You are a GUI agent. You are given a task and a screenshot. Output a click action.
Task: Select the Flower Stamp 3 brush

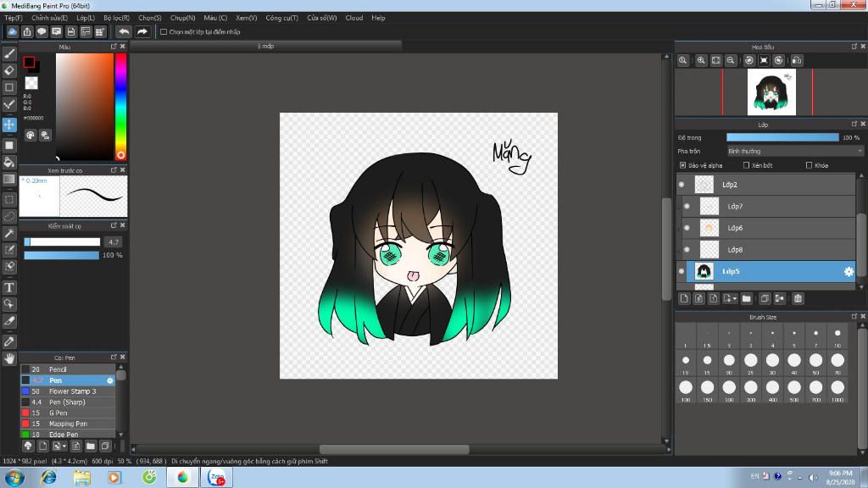(68, 391)
